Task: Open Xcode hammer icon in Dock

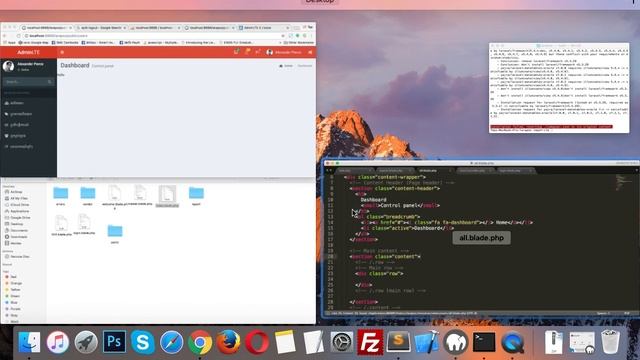Action: (x=427, y=342)
